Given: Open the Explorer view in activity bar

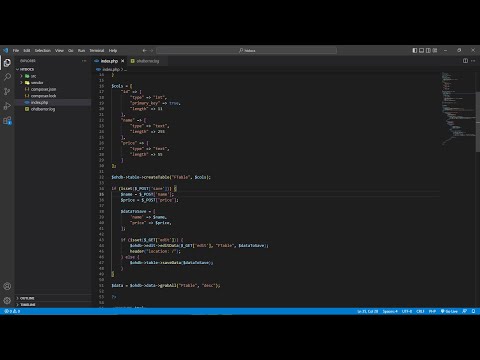Looking at the screenshot, I should 7,63.
